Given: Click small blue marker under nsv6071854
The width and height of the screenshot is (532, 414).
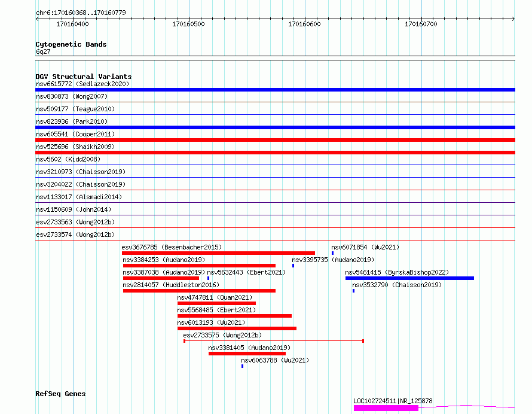Looking at the screenshot, I should click(332, 253).
